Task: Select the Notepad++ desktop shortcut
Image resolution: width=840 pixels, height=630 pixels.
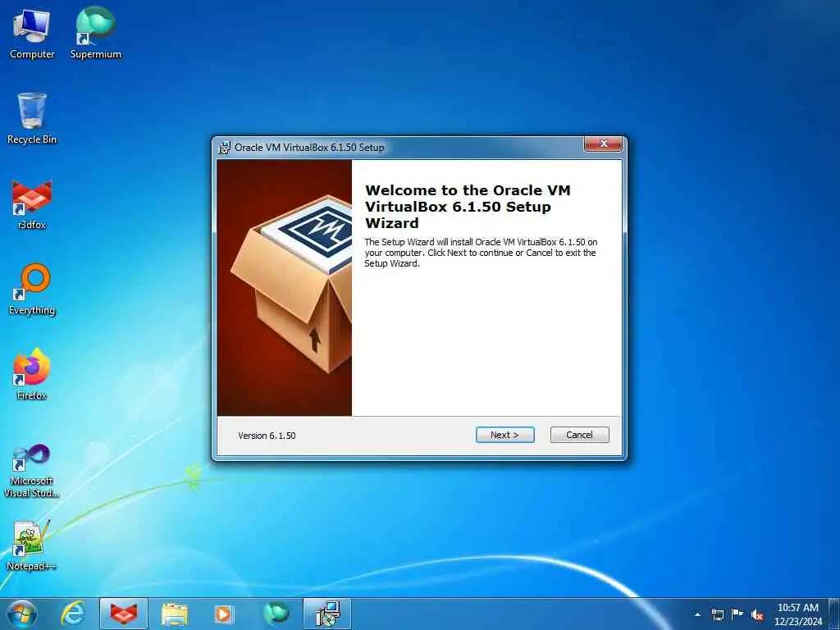Action: pos(32,546)
